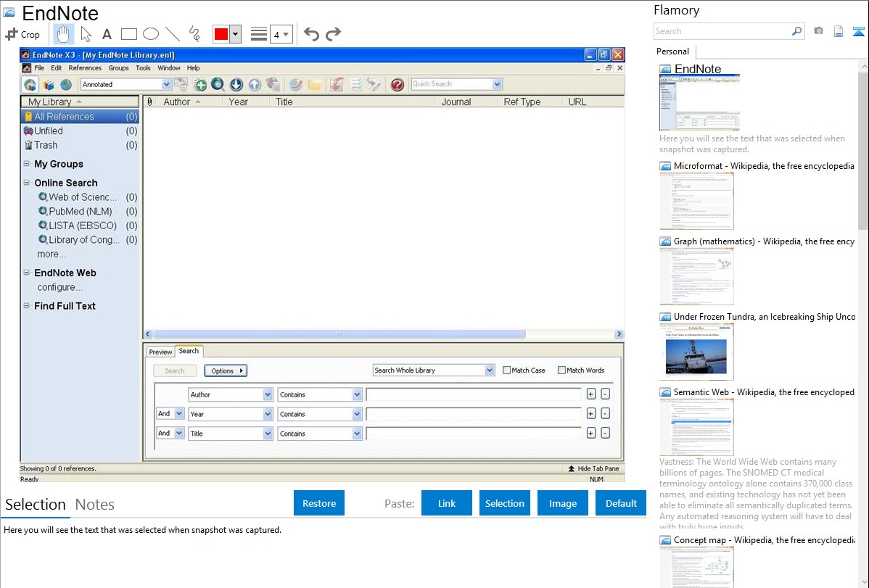Open the annotation color dropdown arrow

[236, 34]
